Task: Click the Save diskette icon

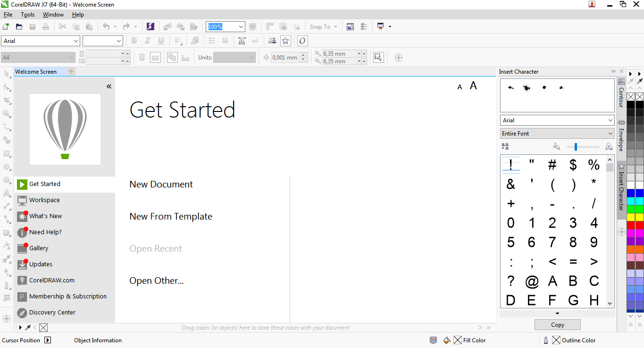Action: [33, 26]
